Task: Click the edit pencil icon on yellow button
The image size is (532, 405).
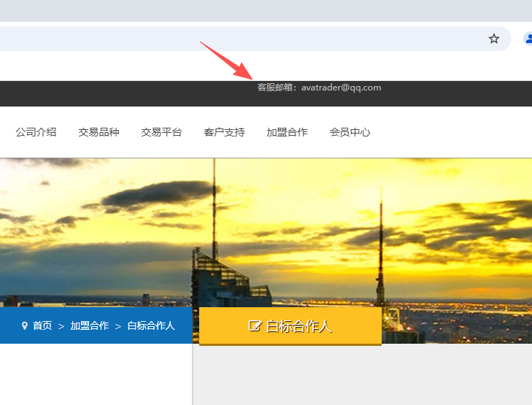Action: tap(255, 326)
